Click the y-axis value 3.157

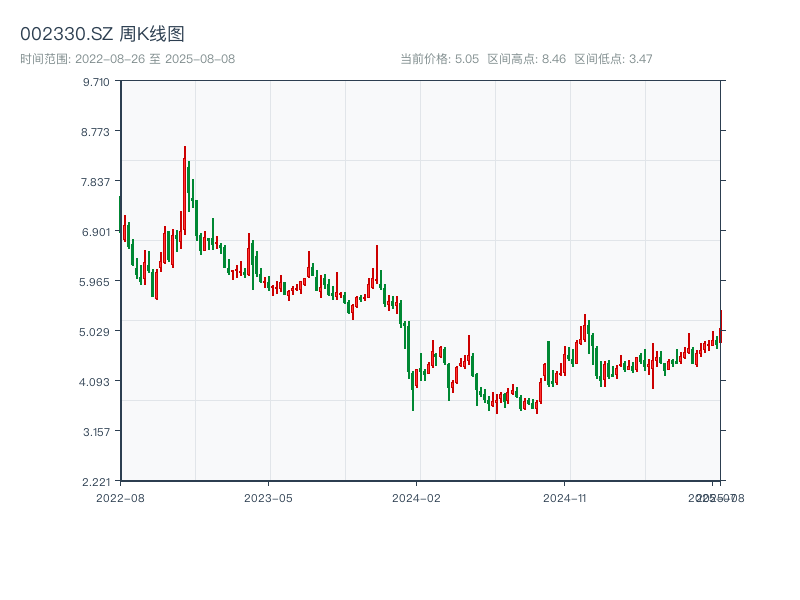pos(96,432)
